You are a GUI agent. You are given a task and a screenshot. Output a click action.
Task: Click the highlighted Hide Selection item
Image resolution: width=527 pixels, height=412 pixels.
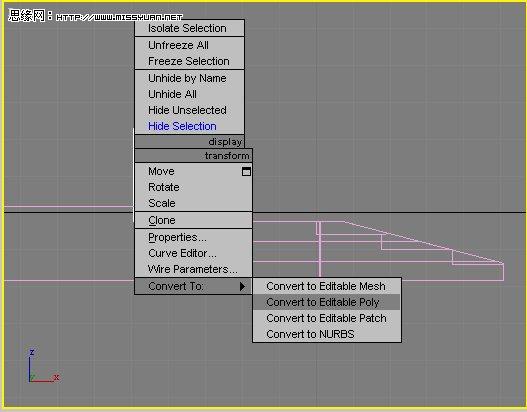tap(189, 126)
